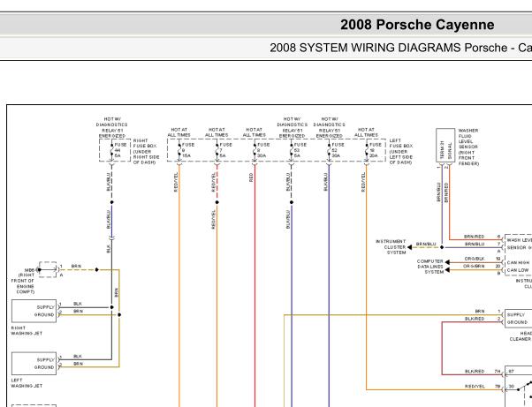This screenshot has height=407, width=532.
Task: Click the "TERM 31" terminal text
Action: tap(442, 150)
